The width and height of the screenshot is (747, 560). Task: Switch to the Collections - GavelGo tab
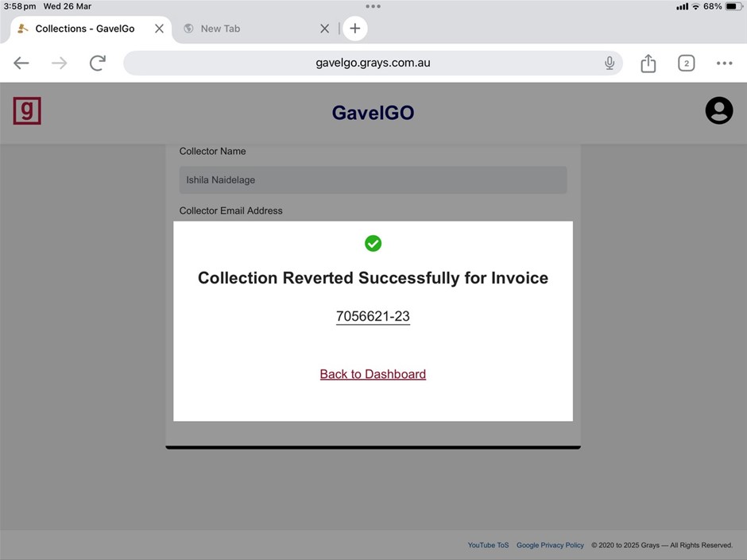84,29
